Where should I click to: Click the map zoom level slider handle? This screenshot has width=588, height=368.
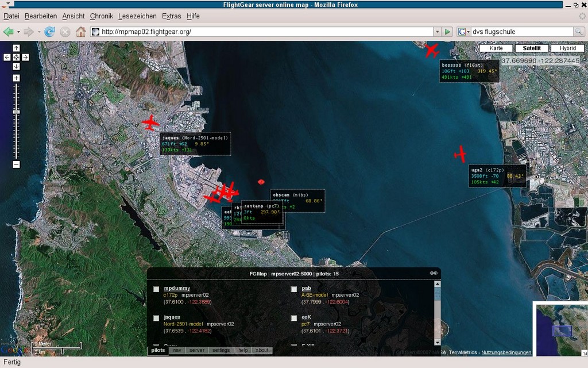click(x=16, y=112)
